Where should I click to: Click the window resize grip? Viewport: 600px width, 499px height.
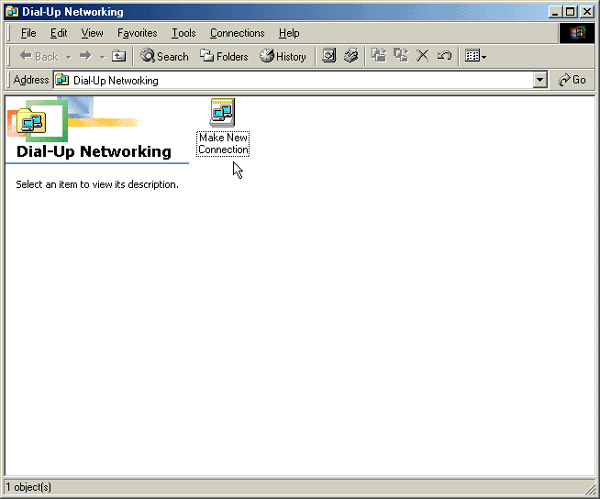(x=590, y=489)
